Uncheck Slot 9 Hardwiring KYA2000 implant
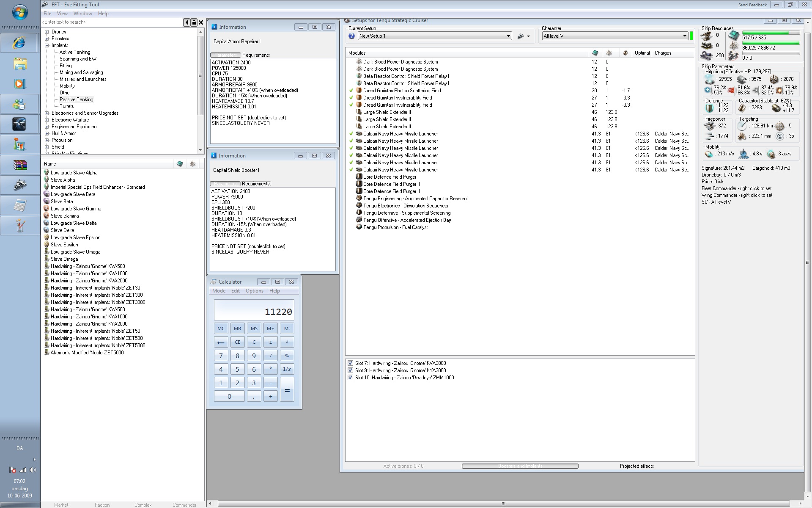Image resolution: width=812 pixels, height=508 pixels. [350, 370]
